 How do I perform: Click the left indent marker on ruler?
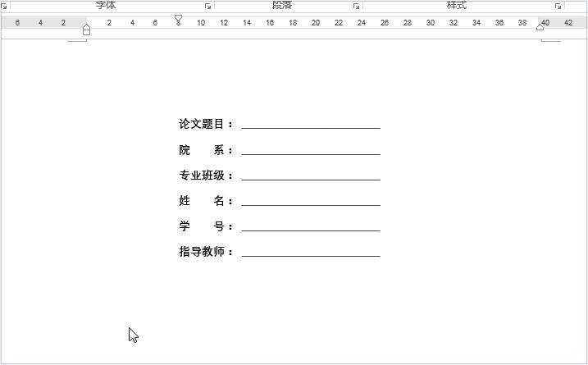pos(86,30)
